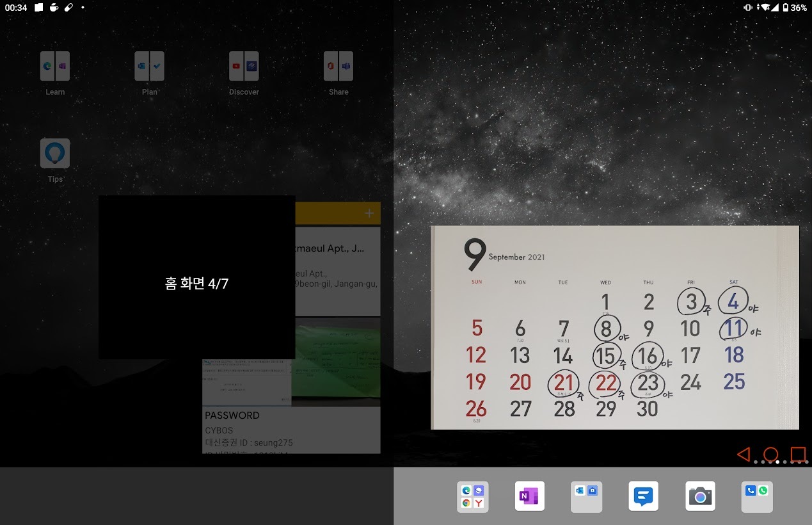Image resolution: width=812 pixels, height=525 pixels.
Task: Open the Phone and WhatsApp folder
Action: tap(757, 497)
